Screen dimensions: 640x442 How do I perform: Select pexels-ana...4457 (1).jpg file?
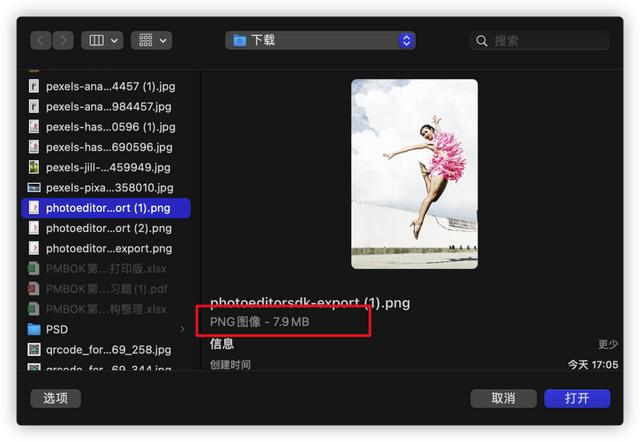click(x=106, y=86)
